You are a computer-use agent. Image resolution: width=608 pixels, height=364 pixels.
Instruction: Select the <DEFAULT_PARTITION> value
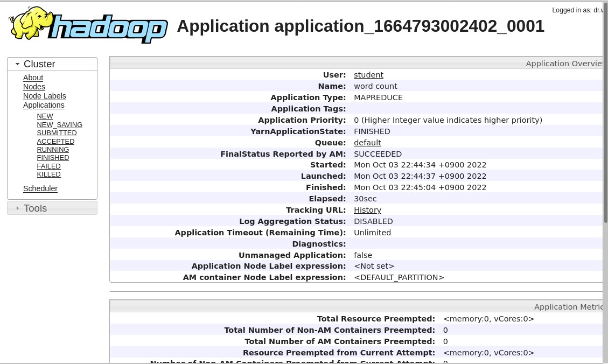point(399,277)
